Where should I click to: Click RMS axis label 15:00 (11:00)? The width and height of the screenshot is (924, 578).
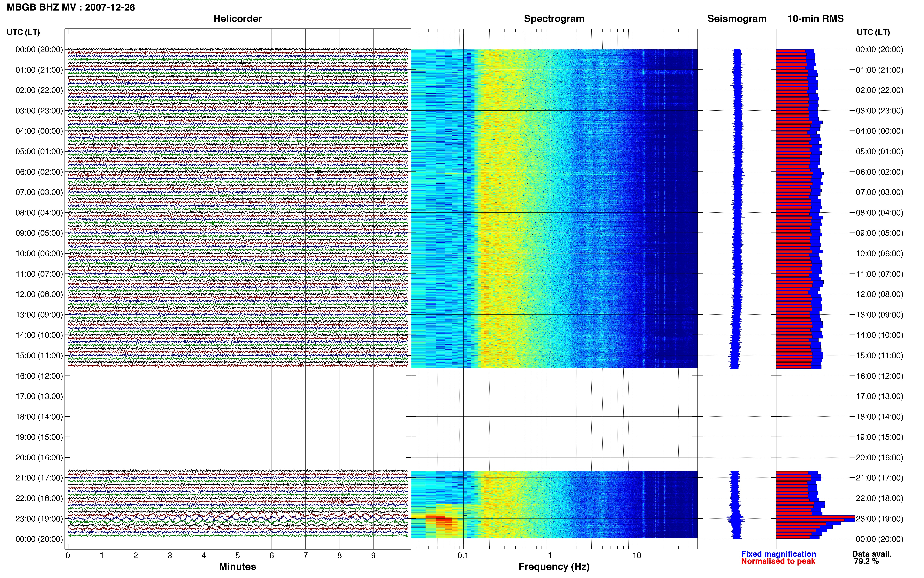coord(879,355)
